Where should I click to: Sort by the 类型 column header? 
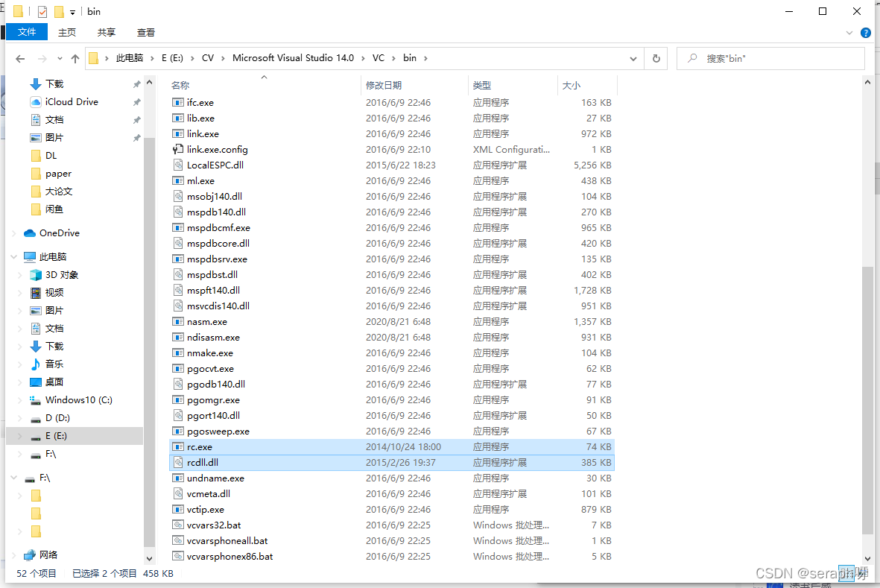pos(513,85)
